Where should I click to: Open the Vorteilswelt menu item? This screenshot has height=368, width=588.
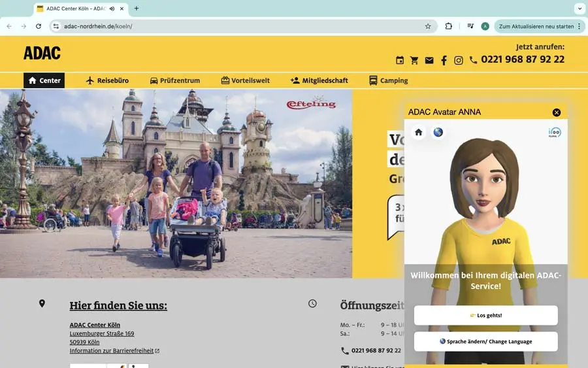(x=245, y=80)
